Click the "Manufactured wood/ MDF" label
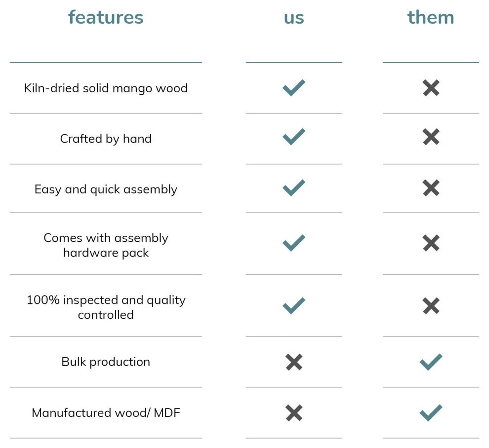Viewport: 489px width, 448px height. (106, 412)
